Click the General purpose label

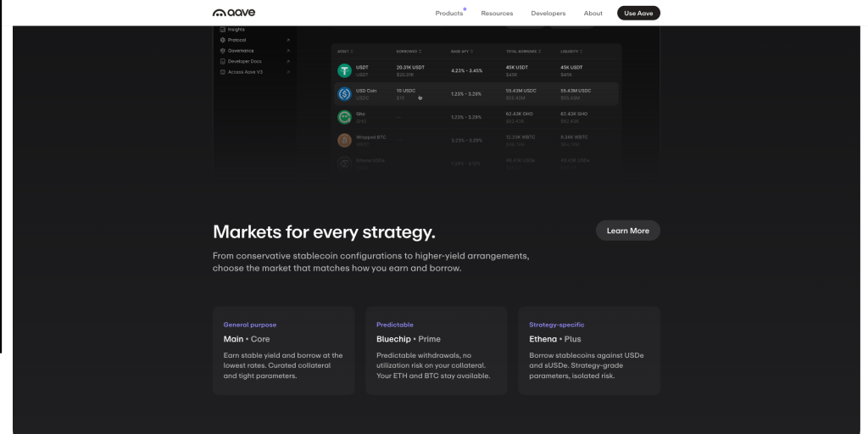[x=250, y=325]
